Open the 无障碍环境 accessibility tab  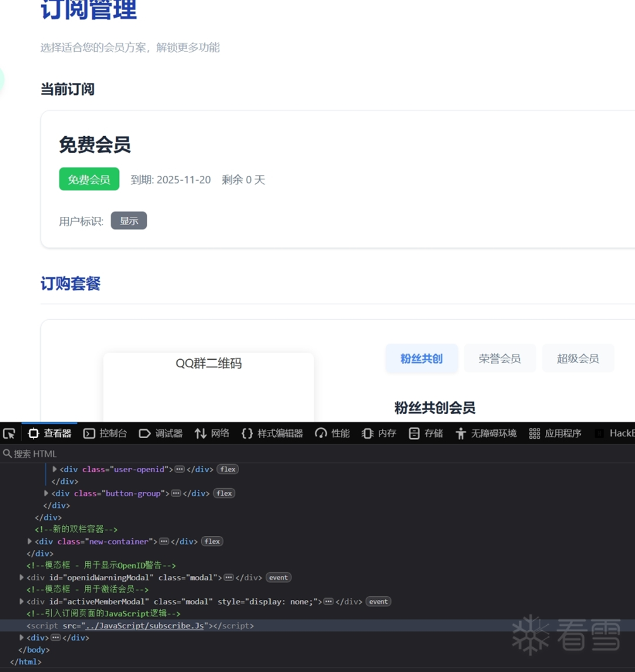point(486,434)
